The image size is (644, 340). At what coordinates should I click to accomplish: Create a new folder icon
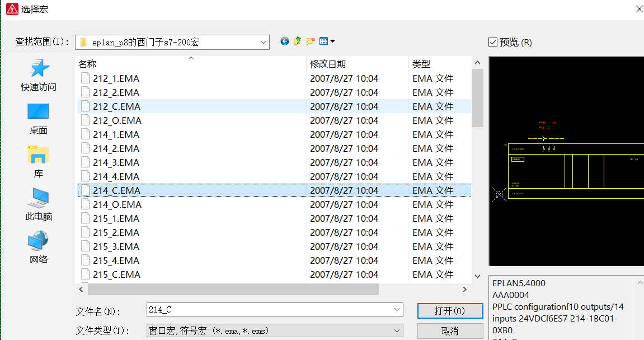311,41
